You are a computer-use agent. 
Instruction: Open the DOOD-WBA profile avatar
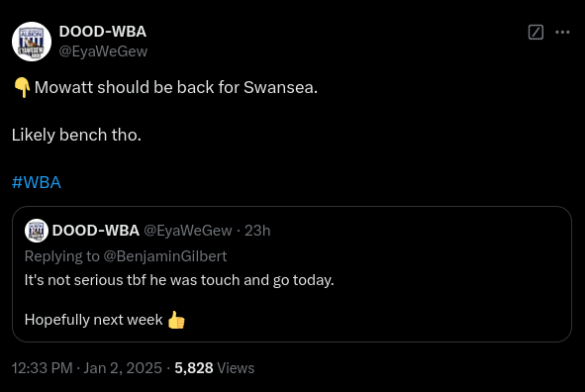32,42
